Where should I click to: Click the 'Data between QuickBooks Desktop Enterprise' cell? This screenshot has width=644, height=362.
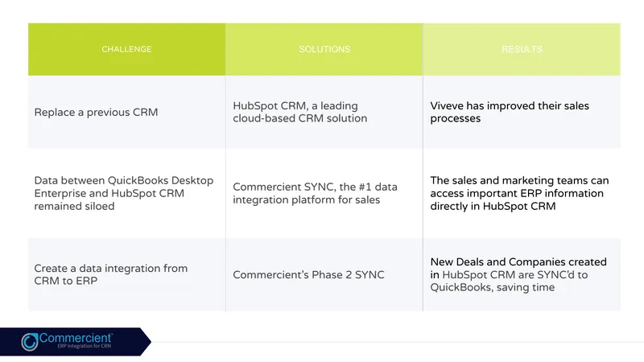(x=126, y=193)
